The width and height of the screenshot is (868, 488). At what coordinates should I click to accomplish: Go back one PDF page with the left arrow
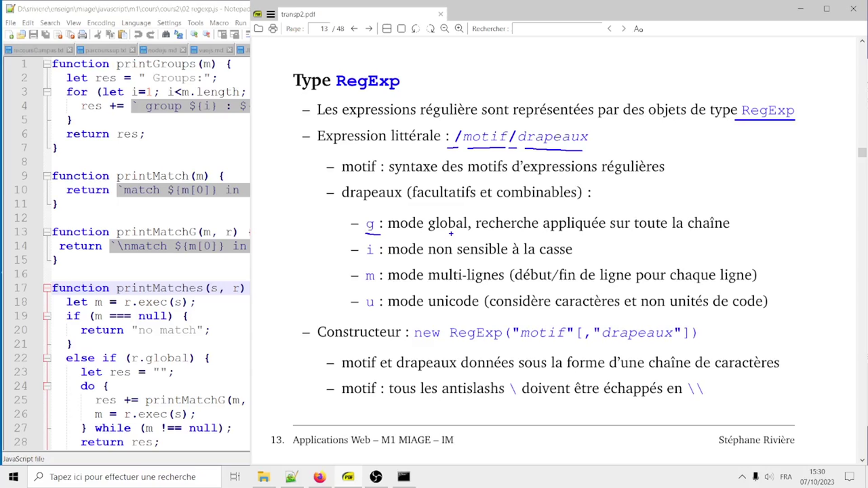354,28
